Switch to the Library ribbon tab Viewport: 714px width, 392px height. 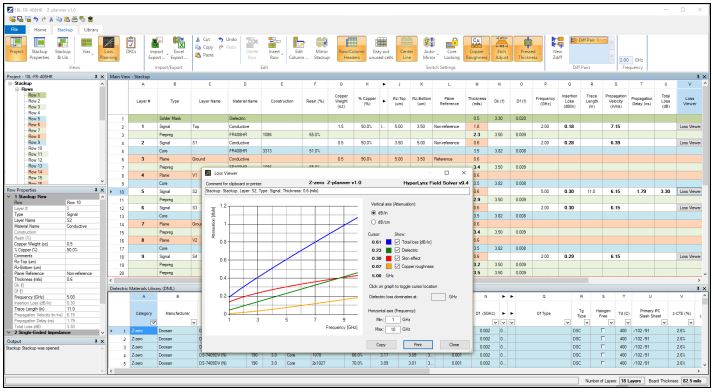(91, 30)
